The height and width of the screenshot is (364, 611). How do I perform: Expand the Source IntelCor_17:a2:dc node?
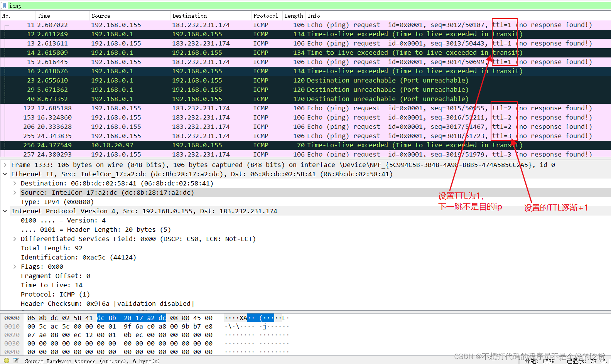tap(15, 192)
